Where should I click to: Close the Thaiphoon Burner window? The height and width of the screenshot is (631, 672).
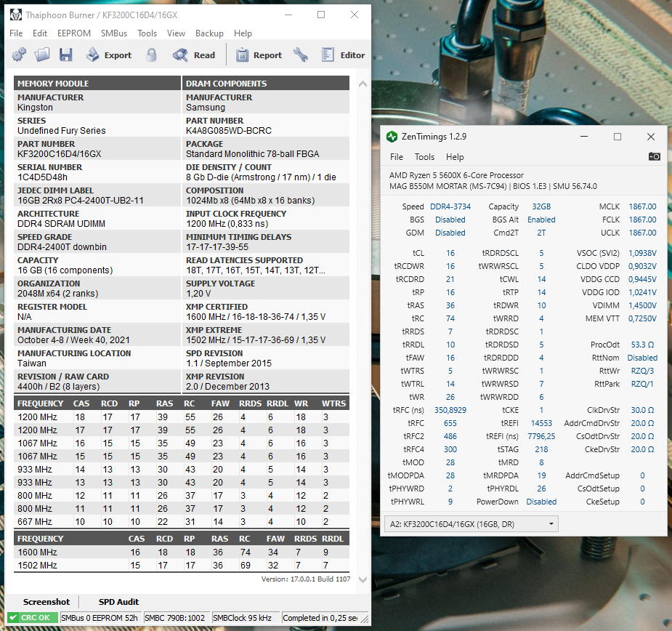(355, 15)
